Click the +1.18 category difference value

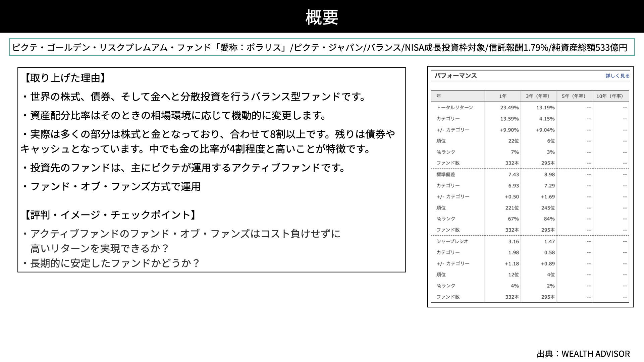pyautogui.click(x=512, y=263)
